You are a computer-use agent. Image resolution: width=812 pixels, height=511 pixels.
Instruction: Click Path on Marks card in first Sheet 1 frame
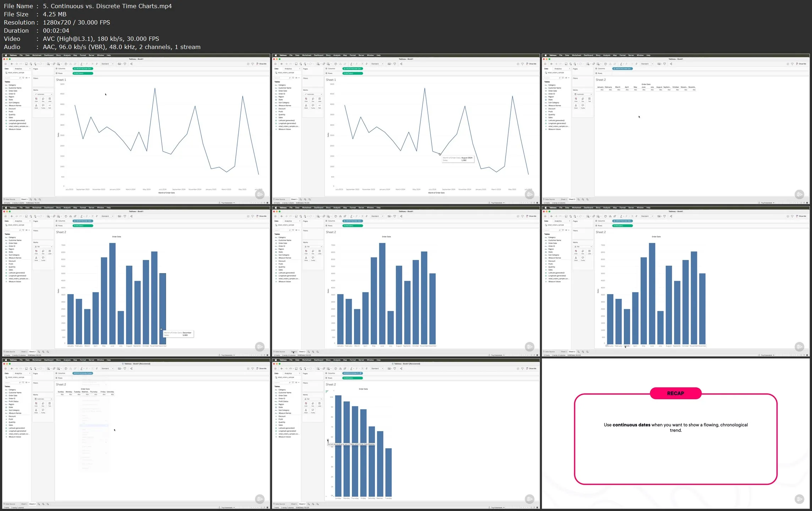(x=50, y=106)
